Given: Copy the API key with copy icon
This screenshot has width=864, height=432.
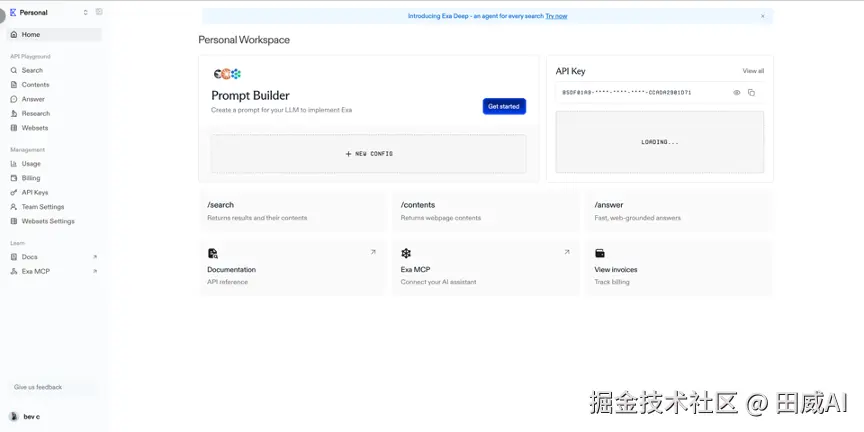Looking at the screenshot, I should pos(751,93).
